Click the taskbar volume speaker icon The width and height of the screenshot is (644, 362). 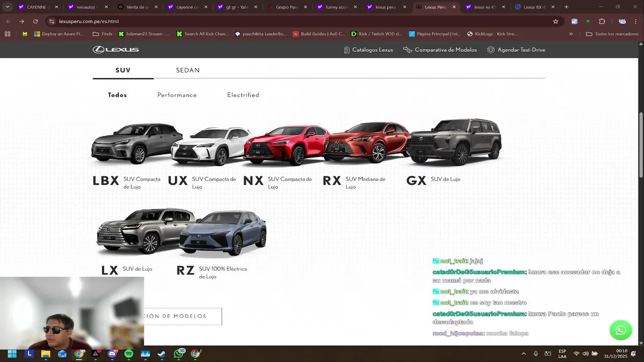click(585, 354)
